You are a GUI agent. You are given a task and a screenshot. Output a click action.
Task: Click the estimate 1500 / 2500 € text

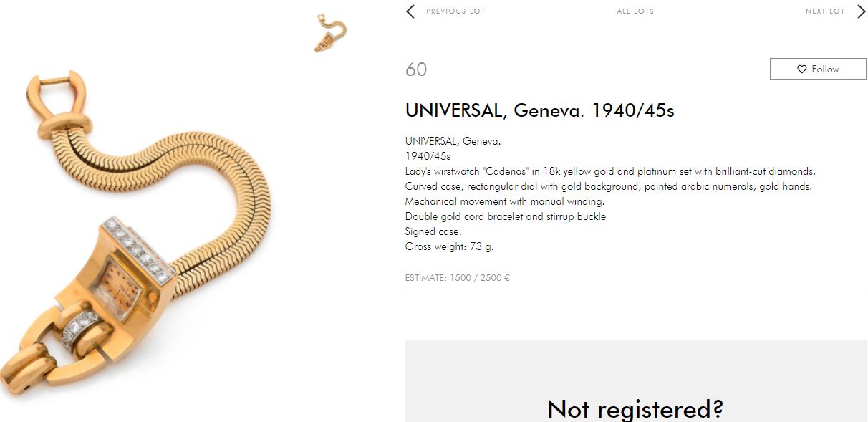coord(458,277)
